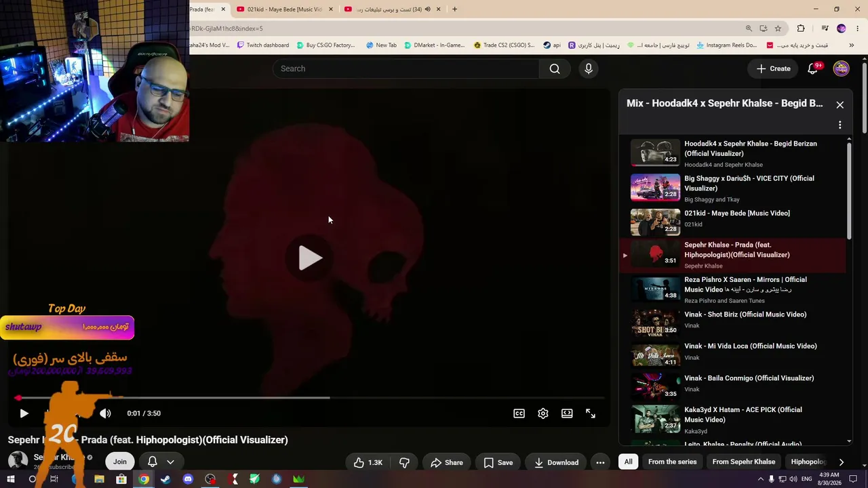Dislike the video with thumbs down
868x488 pixels.
(x=404, y=462)
